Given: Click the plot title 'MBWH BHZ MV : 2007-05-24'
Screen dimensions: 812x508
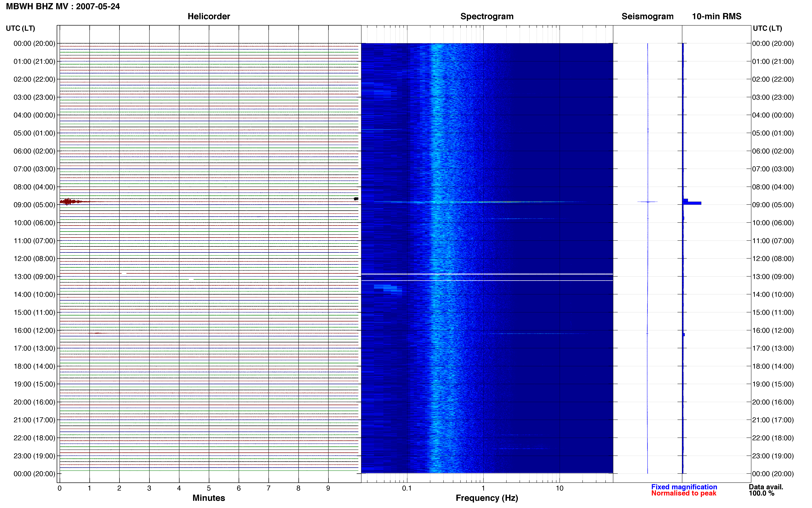Looking at the screenshot, I should point(63,6).
